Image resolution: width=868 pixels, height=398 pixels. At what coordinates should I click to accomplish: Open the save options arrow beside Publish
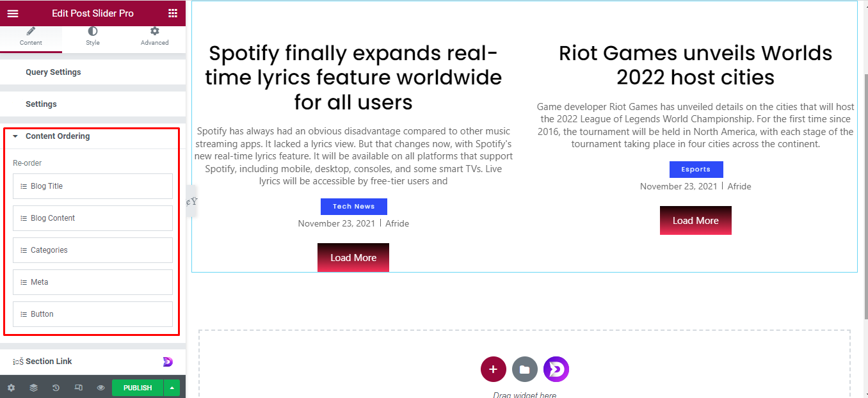pos(172,388)
